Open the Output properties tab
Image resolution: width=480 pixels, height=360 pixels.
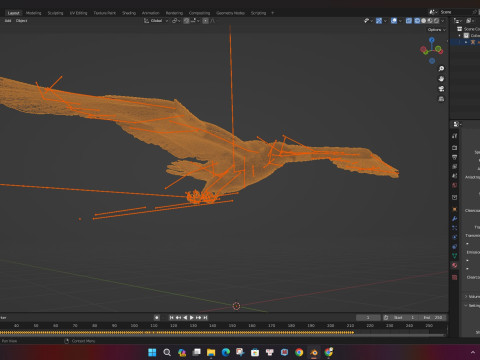(x=454, y=157)
